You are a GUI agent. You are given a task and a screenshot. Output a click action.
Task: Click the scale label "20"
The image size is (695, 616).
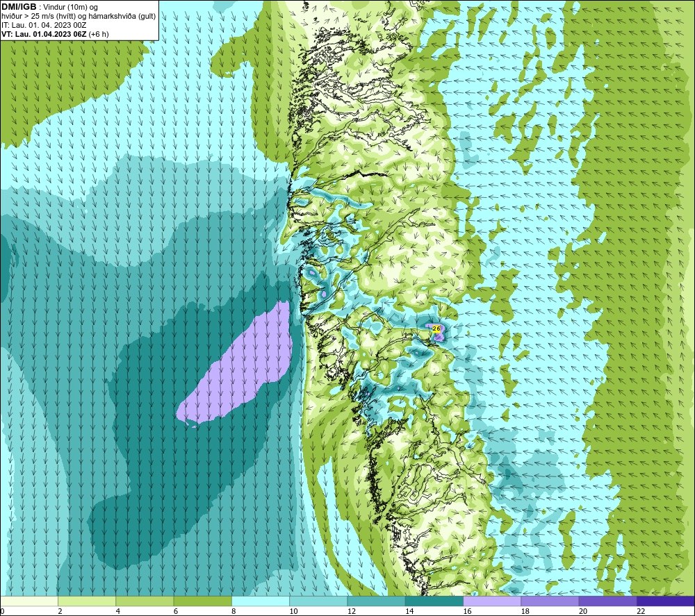[x=583, y=612]
